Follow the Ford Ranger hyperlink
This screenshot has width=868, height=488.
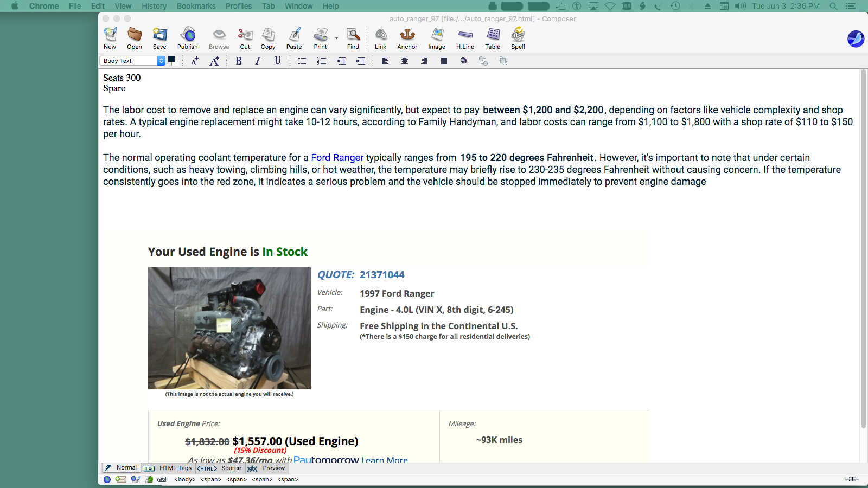337,158
